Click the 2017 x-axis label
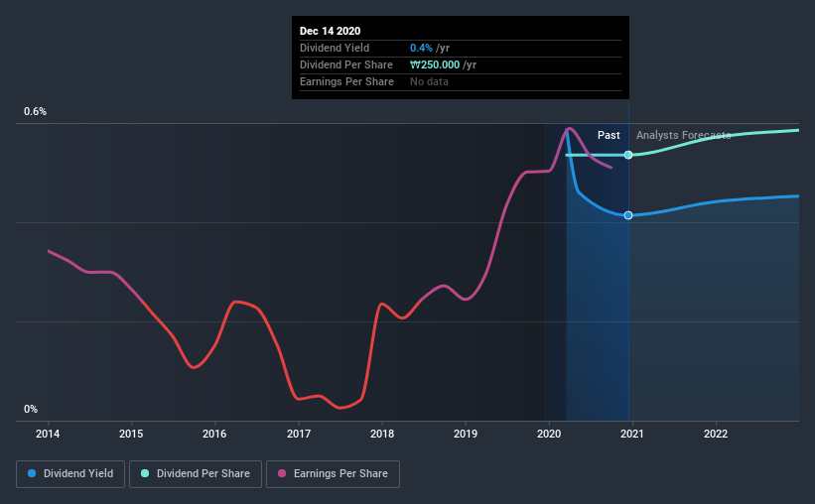 coord(299,434)
